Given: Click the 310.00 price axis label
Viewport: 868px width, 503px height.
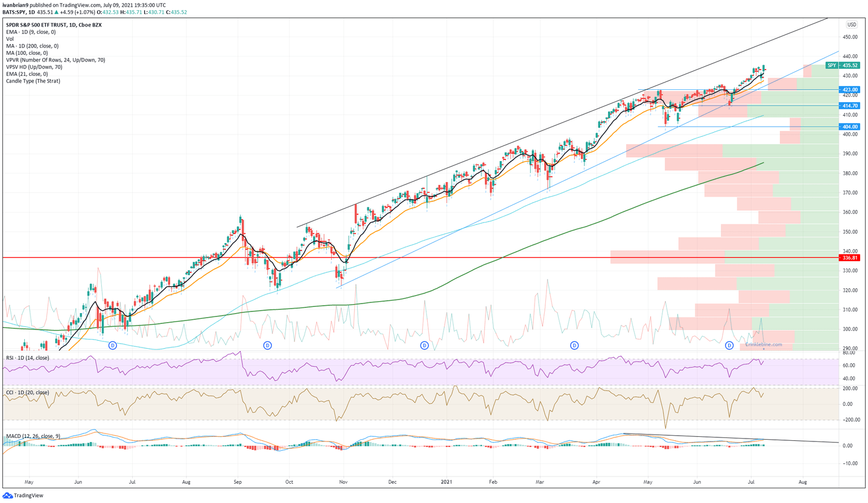Looking at the screenshot, I should pos(850,310).
